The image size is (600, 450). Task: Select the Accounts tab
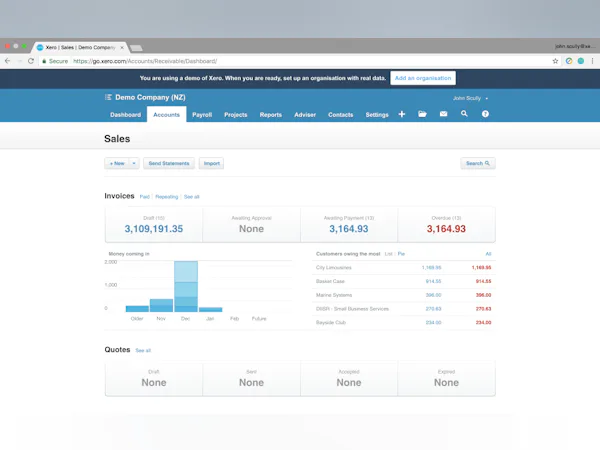coord(166,114)
